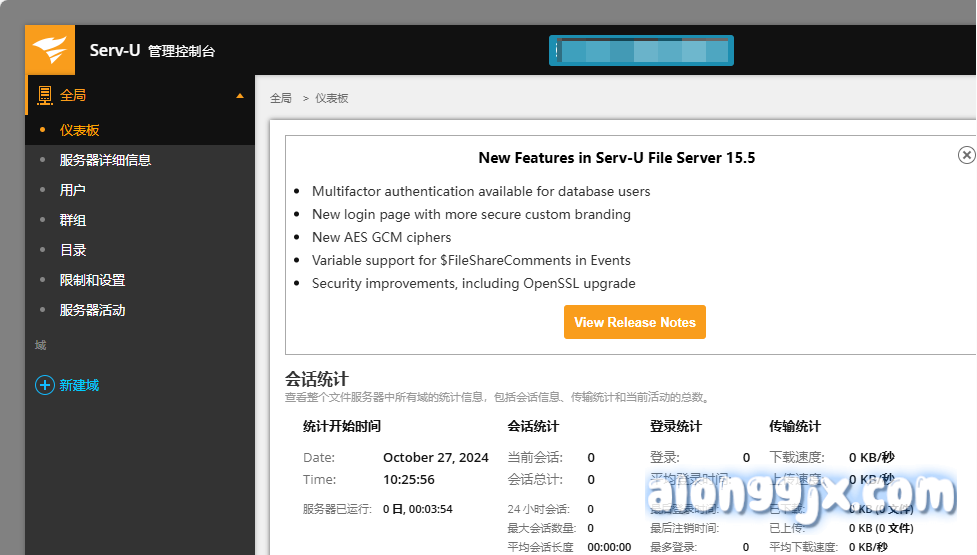
Task: Open 限制和设置 in the sidebar
Action: (x=92, y=280)
